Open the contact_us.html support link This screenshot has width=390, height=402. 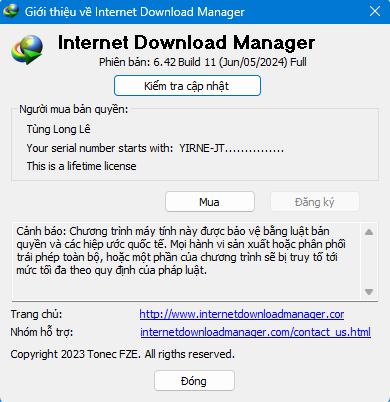click(x=255, y=332)
